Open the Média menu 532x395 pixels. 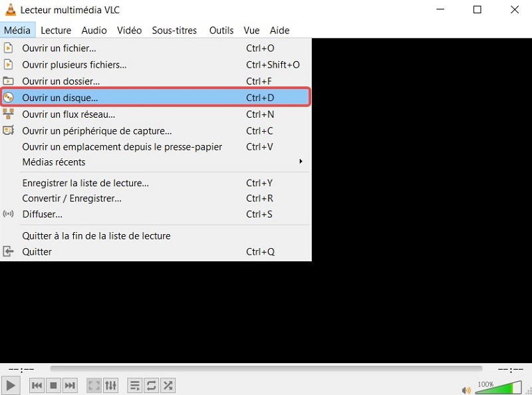17,30
